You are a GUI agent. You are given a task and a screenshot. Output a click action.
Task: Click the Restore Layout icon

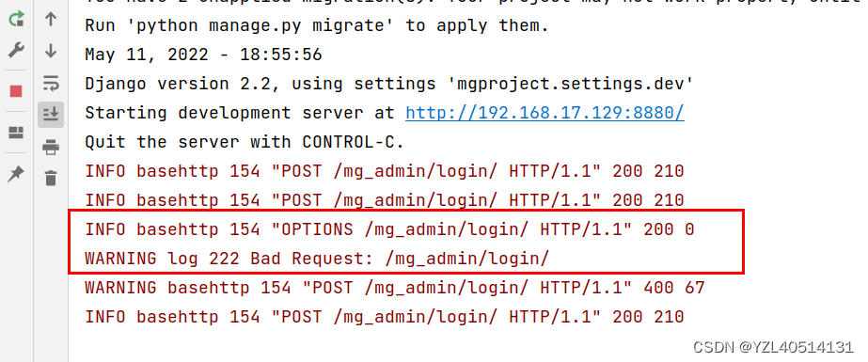[16, 133]
